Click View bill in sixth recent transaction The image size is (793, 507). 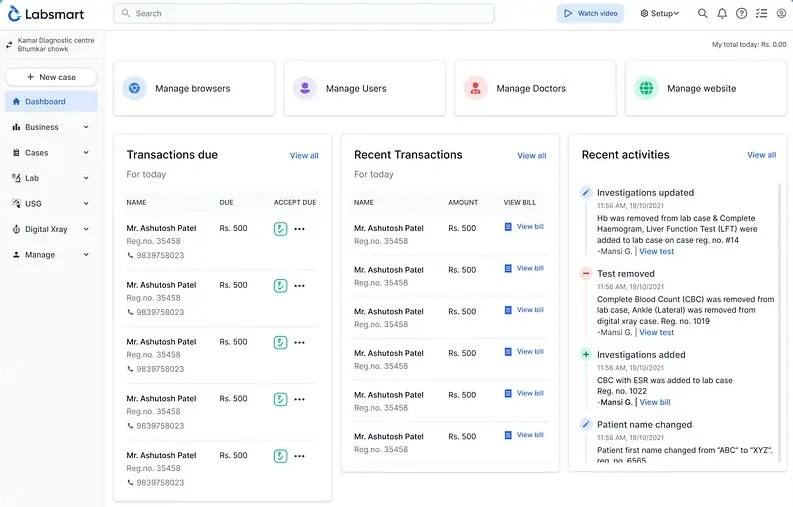click(x=524, y=435)
